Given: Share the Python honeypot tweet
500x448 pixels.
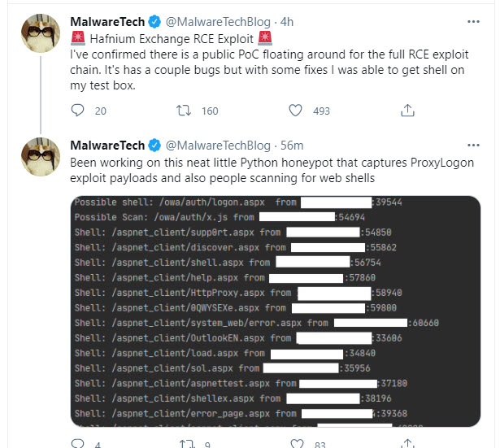Looking at the screenshot, I should click(x=407, y=444).
